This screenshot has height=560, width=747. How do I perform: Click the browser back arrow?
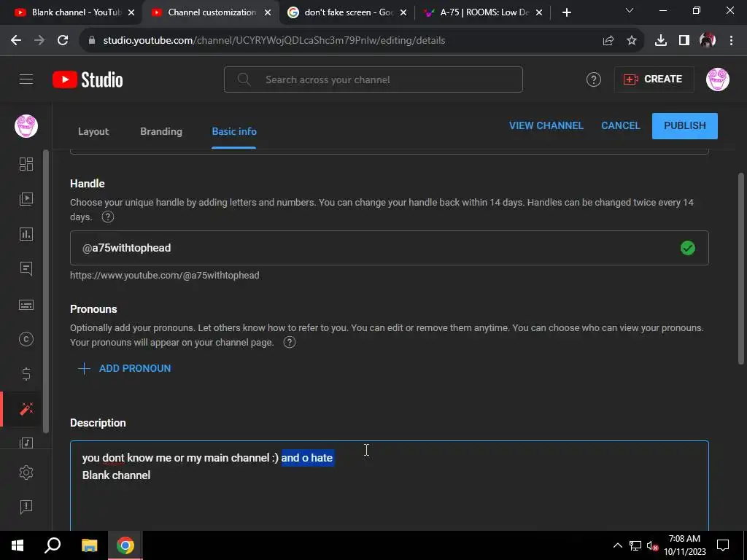[16, 41]
